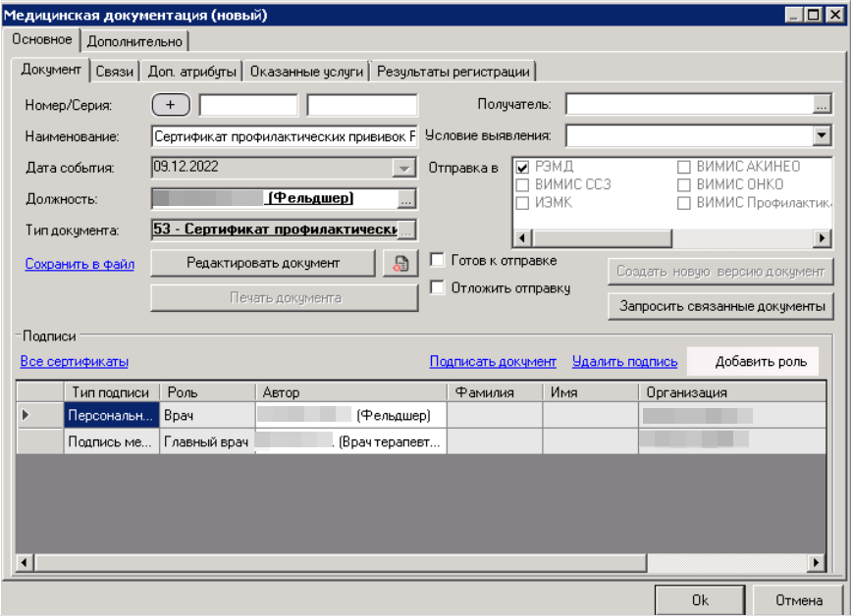852x616 pixels.
Task: Click the Тип документа field value
Action: point(275,230)
